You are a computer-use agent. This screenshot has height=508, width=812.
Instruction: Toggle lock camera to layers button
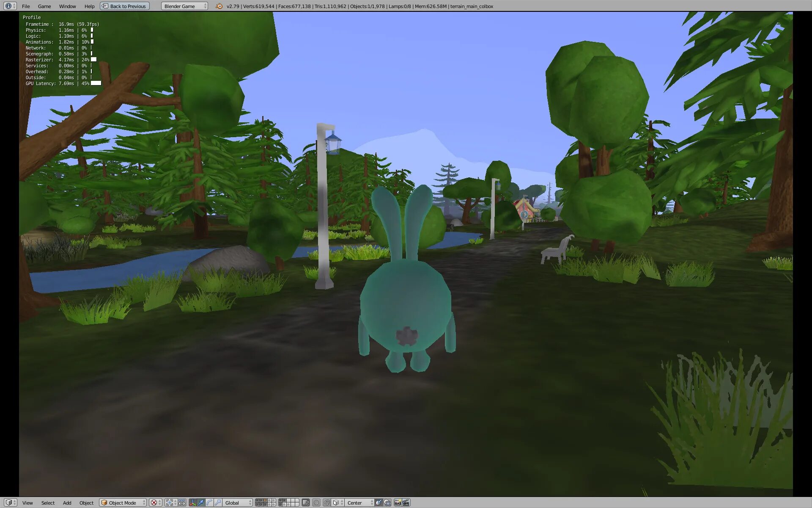pyautogui.click(x=306, y=502)
